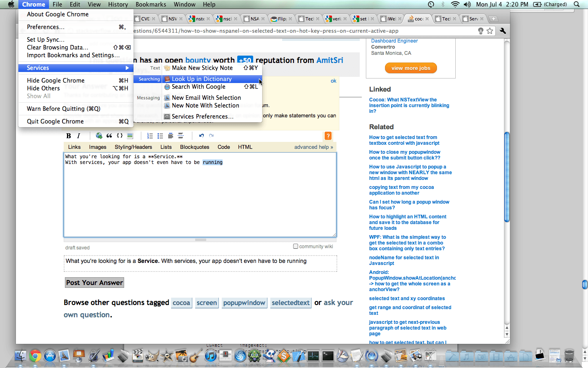Open Services Preferences…
Image resolution: width=588 pixels, height=368 pixels.
pos(212,117)
